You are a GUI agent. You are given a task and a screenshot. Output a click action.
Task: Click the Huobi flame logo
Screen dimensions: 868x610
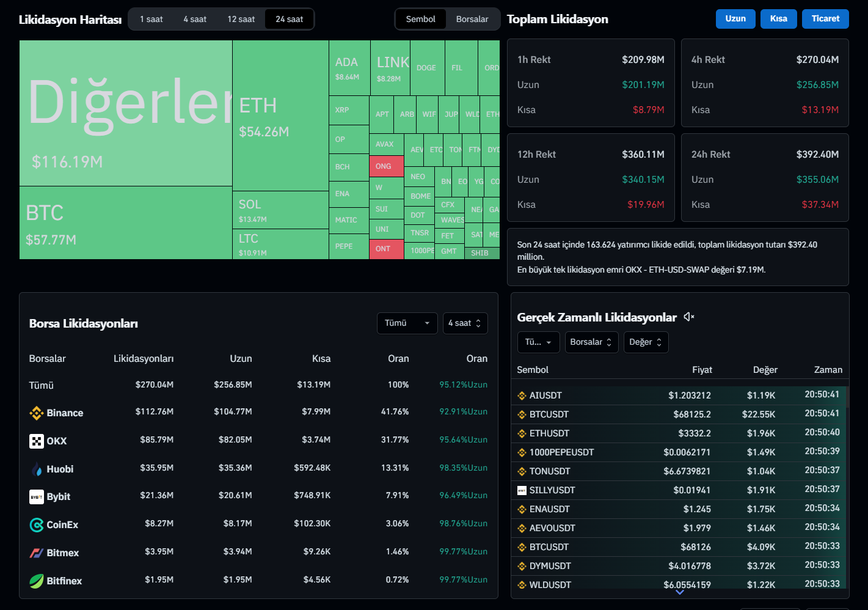(x=37, y=469)
